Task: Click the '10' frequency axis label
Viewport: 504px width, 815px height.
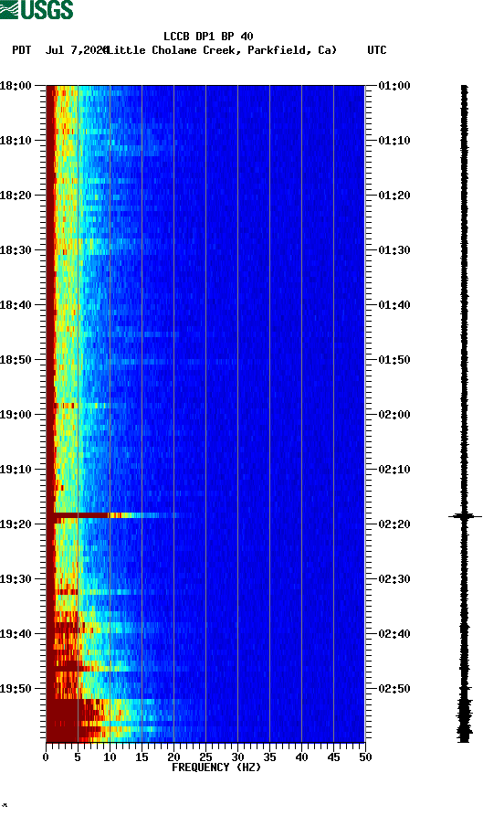Action: [x=110, y=757]
